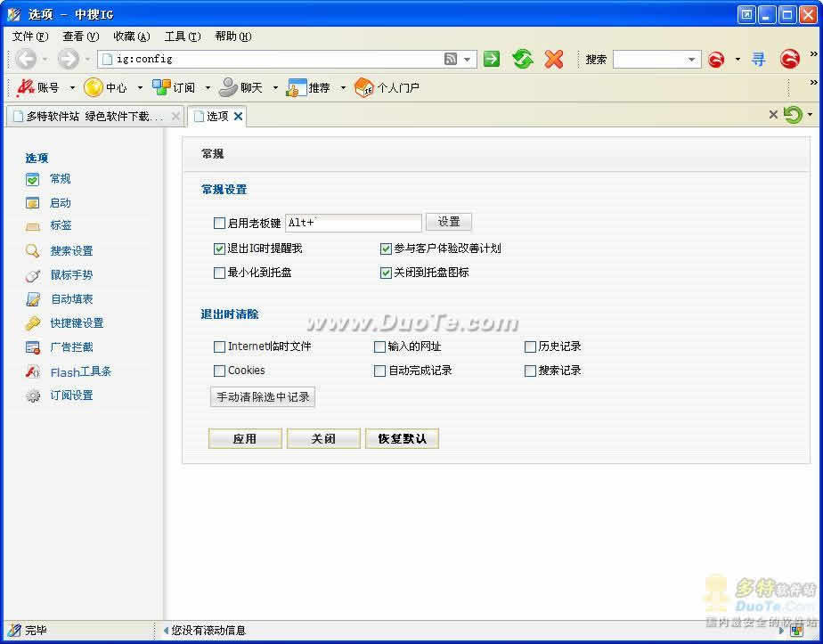Open the 订阅 subscription toolbar button

pyautogui.click(x=174, y=87)
